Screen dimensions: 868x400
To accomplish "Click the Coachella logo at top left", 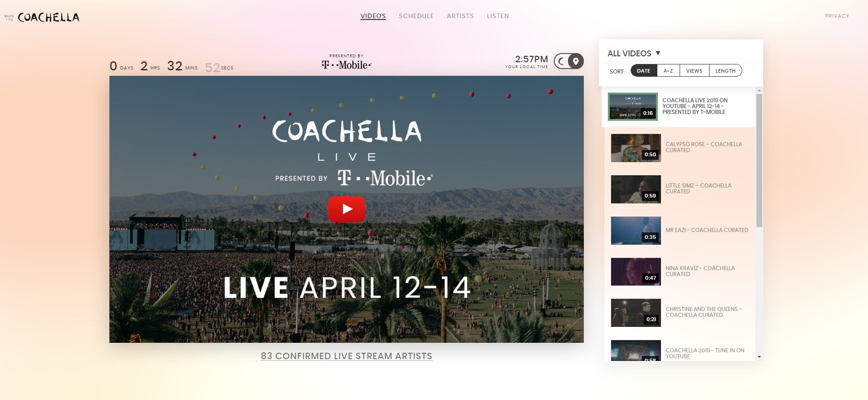I will (x=48, y=17).
